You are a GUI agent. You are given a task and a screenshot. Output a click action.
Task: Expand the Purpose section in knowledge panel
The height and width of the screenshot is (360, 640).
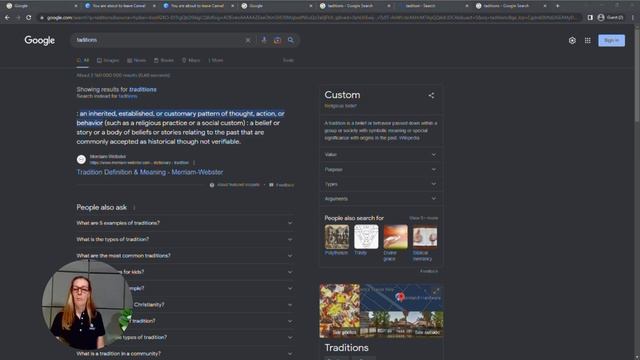381,169
